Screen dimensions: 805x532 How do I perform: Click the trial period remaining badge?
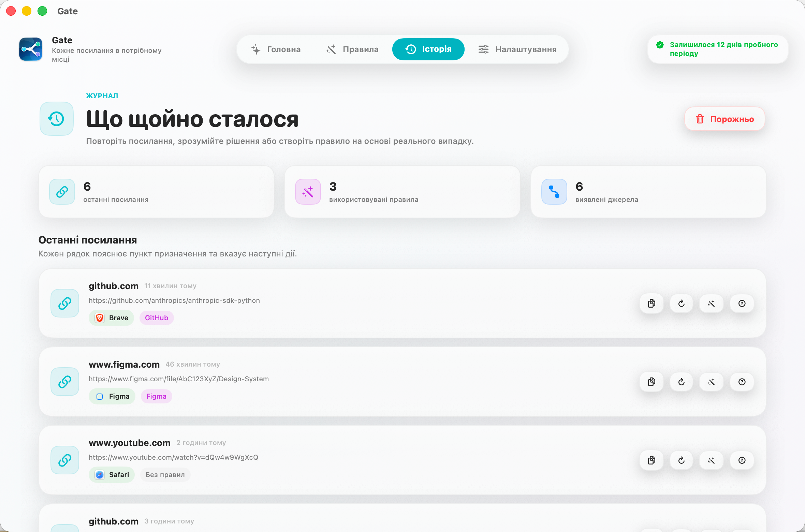pyautogui.click(x=718, y=49)
